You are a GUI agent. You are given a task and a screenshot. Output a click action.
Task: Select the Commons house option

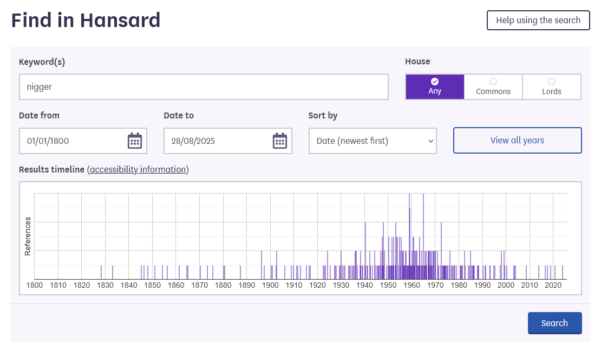tap(493, 87)
